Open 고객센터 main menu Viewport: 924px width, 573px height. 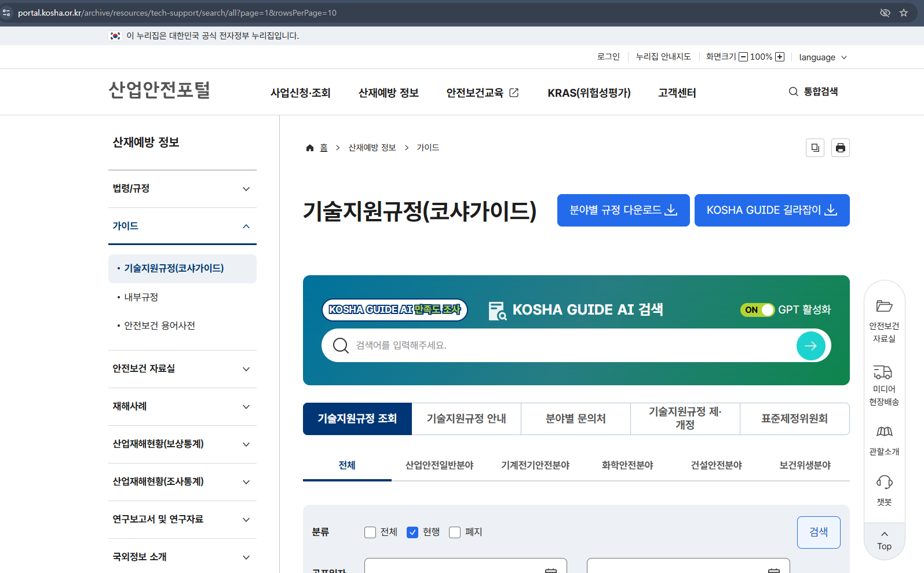pyautogui.click(x=677, y=93)
